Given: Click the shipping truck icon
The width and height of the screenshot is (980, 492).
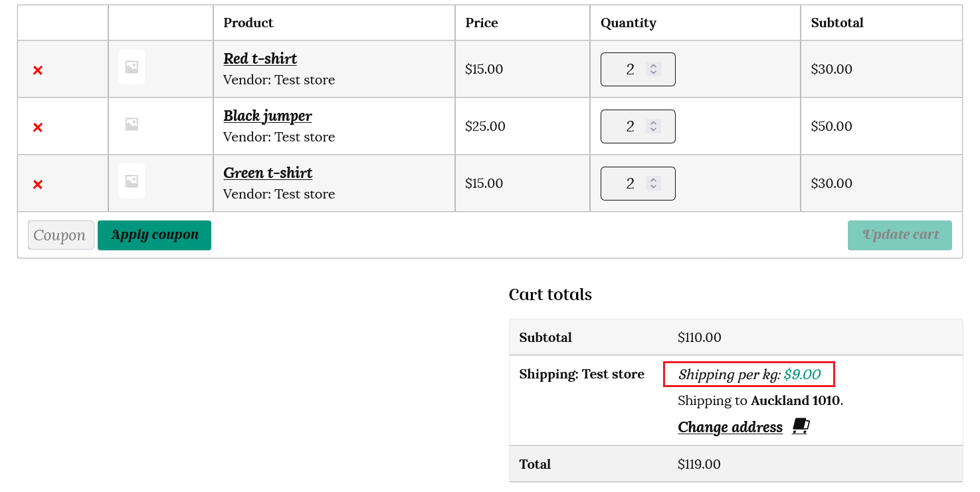Looking at the screenshot, I should coord(801,426).
